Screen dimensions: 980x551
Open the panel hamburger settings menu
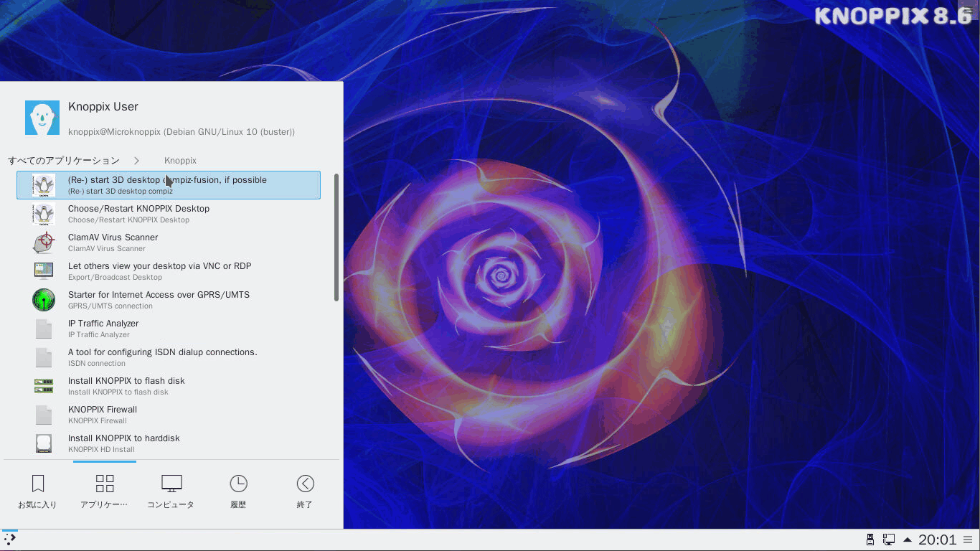point(968,540)
